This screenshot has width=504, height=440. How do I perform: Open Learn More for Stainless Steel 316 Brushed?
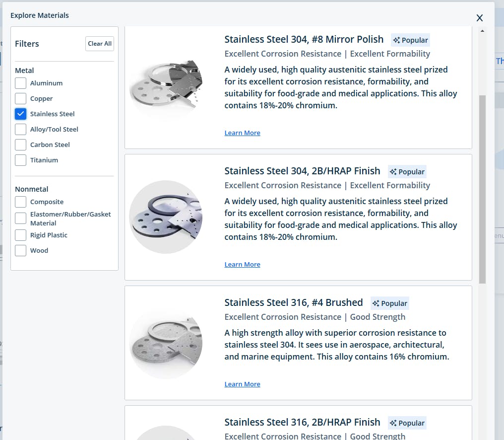point(242,383)
